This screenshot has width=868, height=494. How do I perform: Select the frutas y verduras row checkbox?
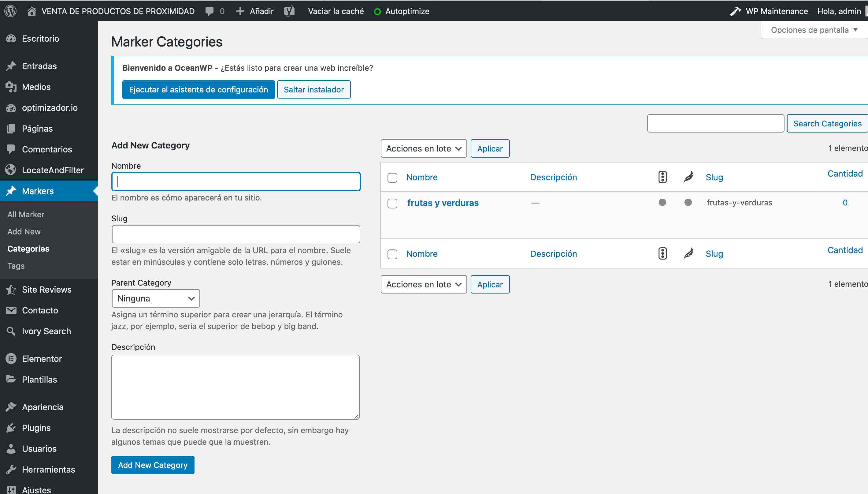[392, 203]
